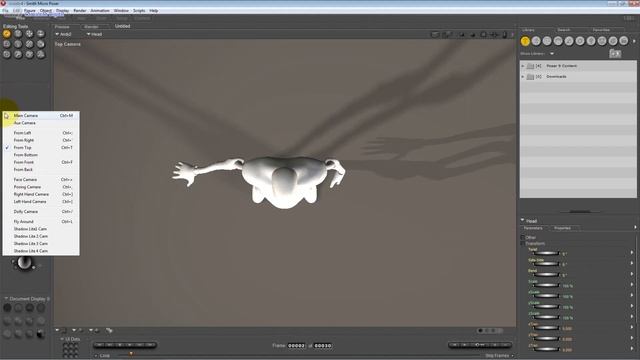Select the Translate In/Out editing tool
Image resolution: width=640 pixels, height=360 pixels.
pos(41,34)
